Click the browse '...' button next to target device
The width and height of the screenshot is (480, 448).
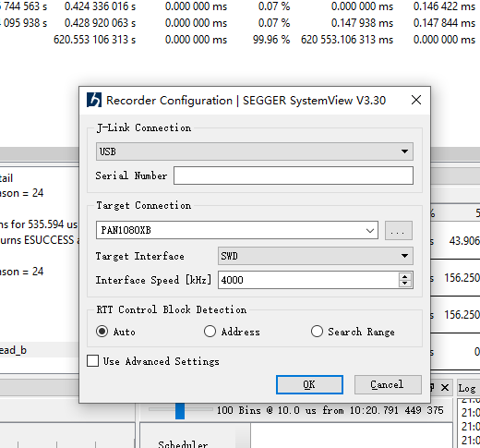coord(399,230)
